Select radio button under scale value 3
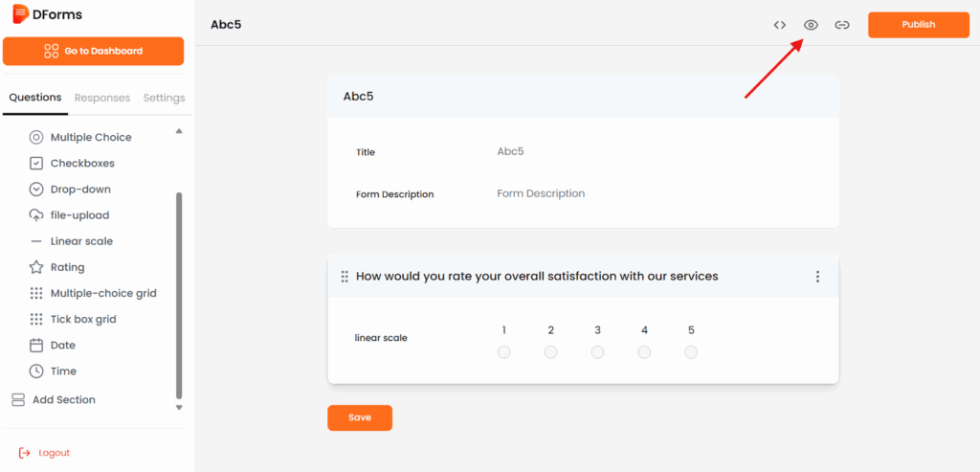The width and height of the screenshot is (980, 472). 597,352
